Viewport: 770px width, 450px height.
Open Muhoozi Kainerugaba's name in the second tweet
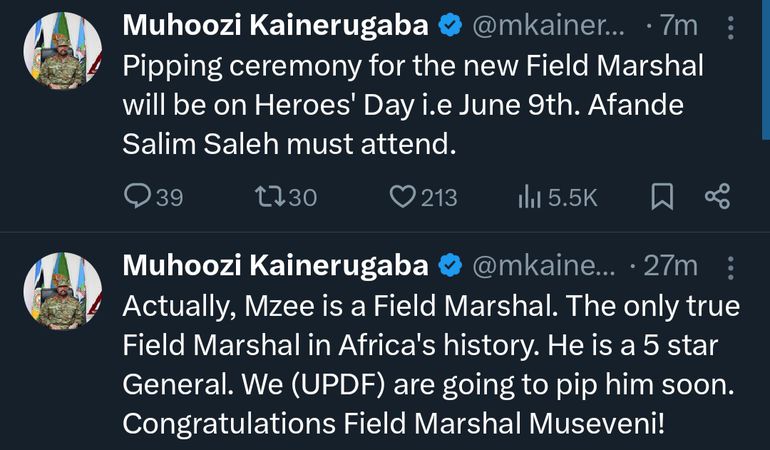pos(276,266)
